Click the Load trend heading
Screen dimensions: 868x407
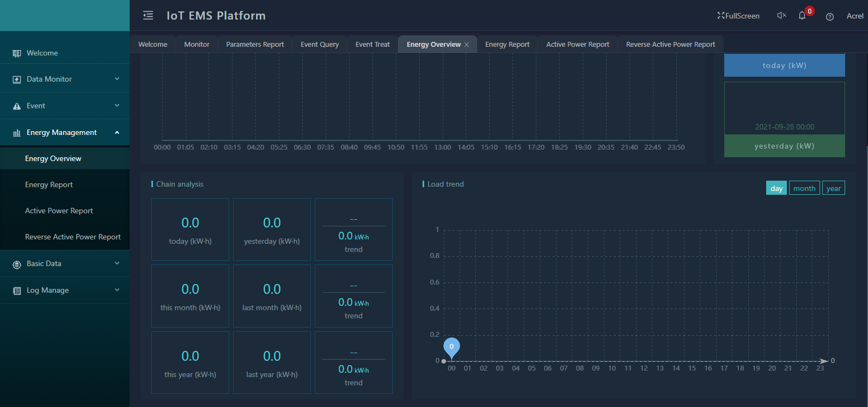pyautogui.click(x=445, y=184)
